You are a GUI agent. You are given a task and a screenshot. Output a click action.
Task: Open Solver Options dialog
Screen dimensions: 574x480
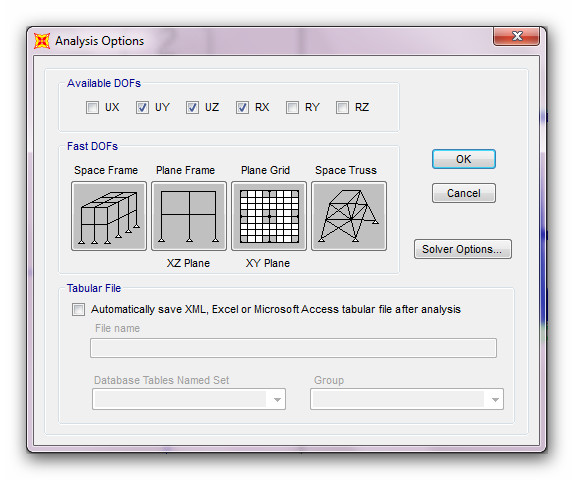pyautogui.click(x=463, y=249)
